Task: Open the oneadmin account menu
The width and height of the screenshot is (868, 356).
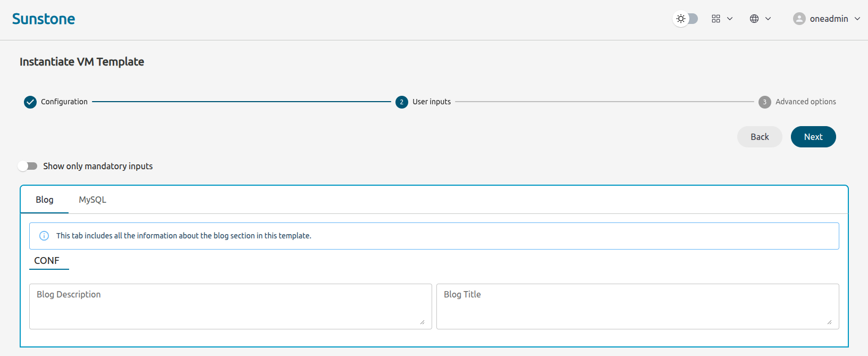Action: tap(827, 19)
